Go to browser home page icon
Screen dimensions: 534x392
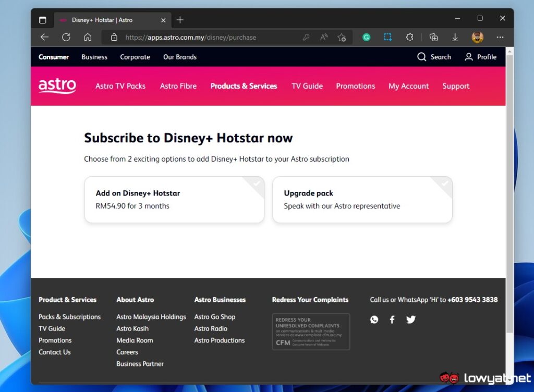point(88,37)
